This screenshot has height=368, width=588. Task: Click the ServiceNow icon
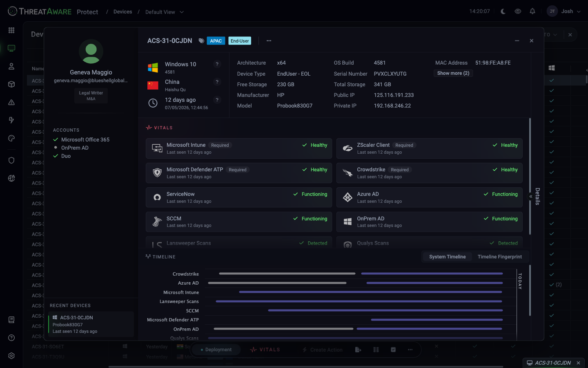tap(157, 197)
